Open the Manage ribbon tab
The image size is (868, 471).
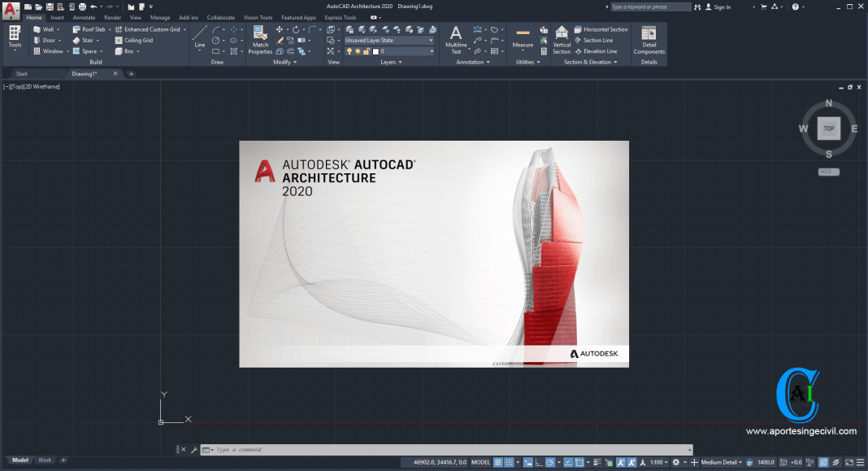pyautogui.click(x=160, y=17)
